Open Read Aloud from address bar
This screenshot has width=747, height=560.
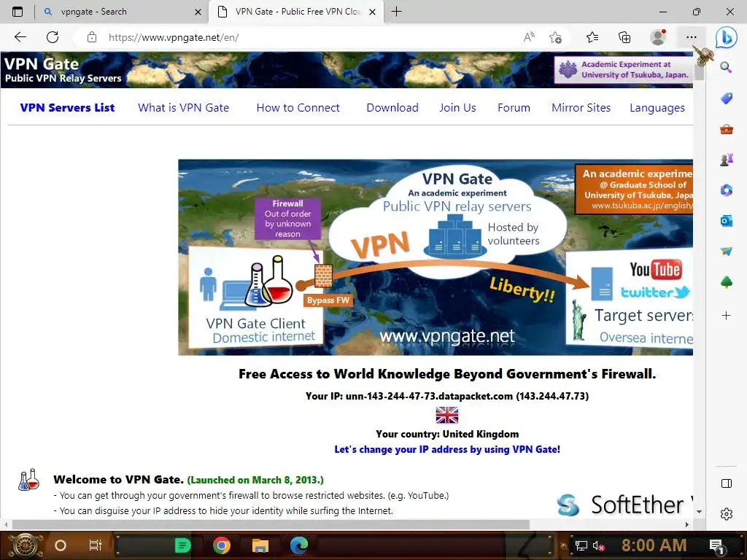click(x=529, y=37)
